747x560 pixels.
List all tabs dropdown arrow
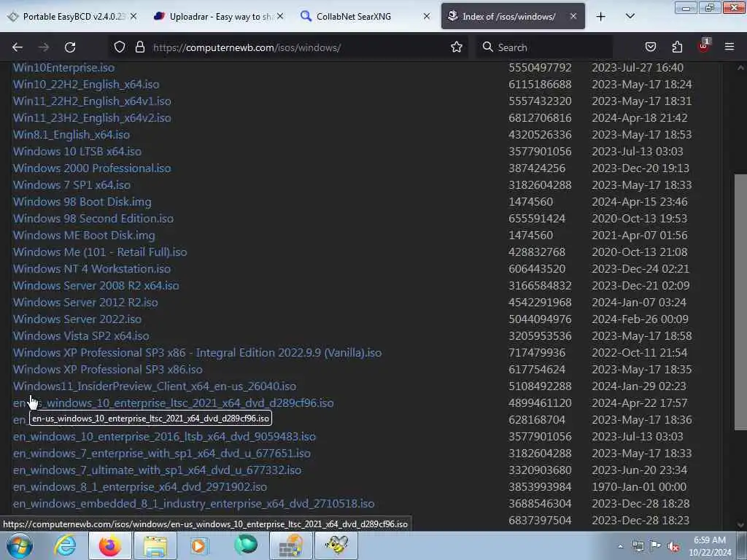click(x=630, y=16)
